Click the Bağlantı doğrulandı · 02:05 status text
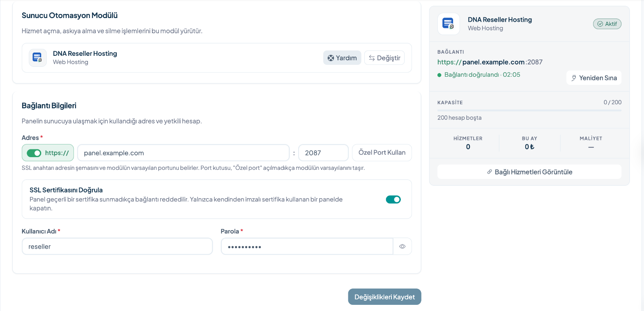 click(x=482, y=75)
